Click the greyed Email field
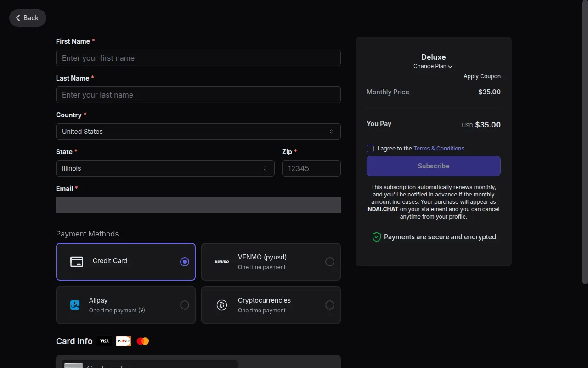 (x=198, y=205)
